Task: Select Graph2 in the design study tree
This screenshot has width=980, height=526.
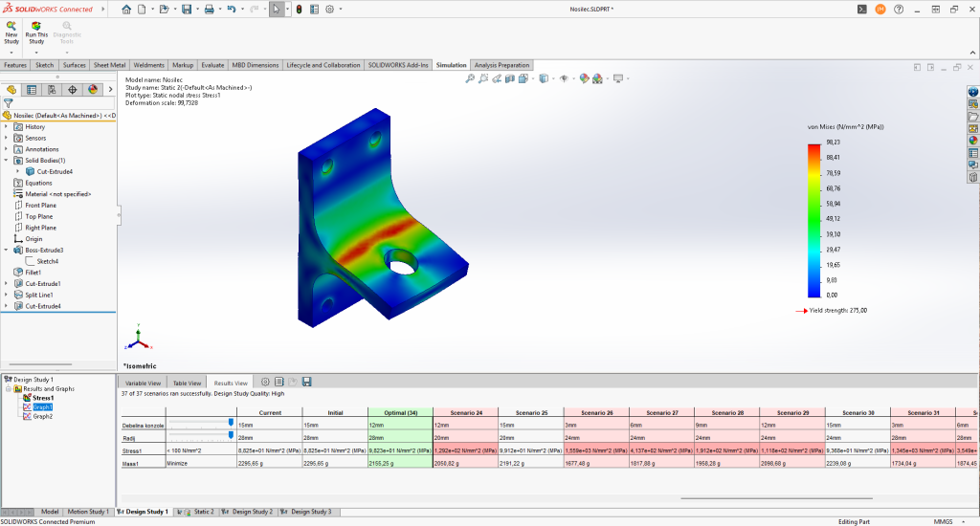Action: (42, 416)
